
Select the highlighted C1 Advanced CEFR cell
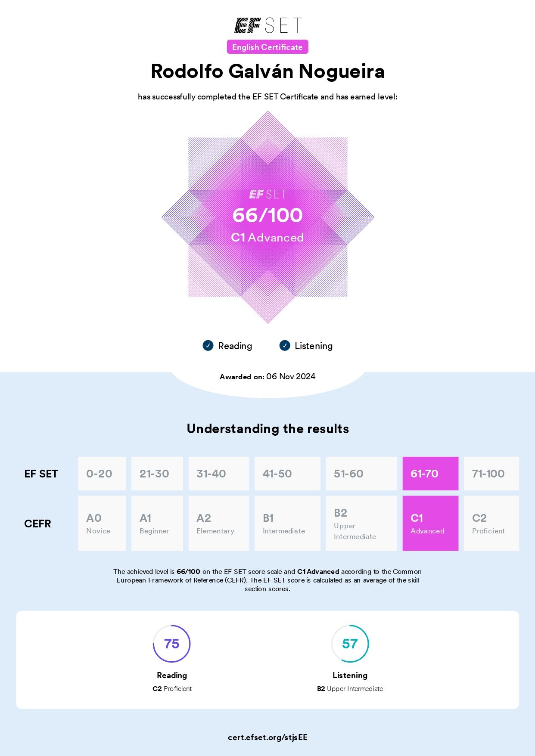click(430, 524)
